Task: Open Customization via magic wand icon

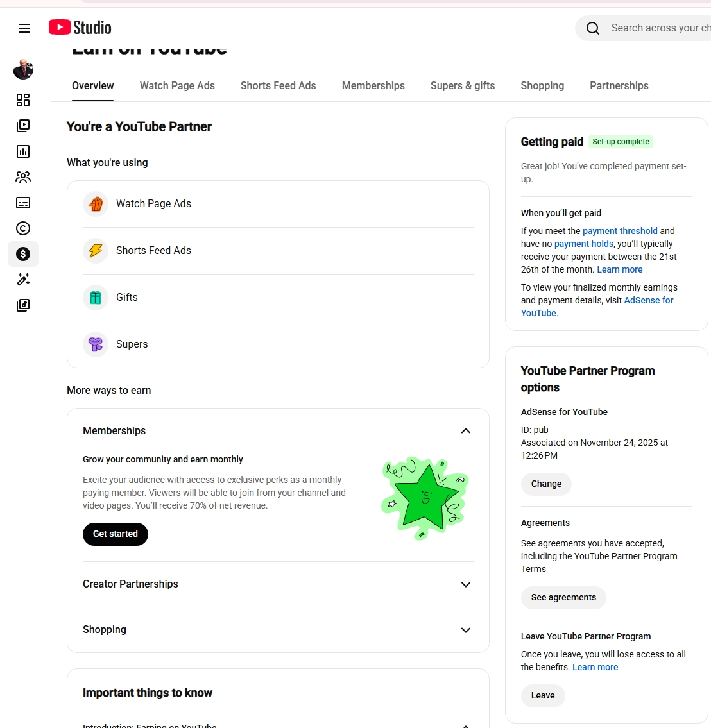Action: point(23,280)
